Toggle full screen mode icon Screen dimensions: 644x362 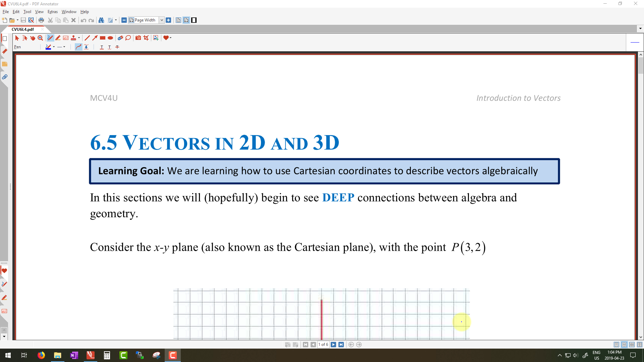[194, 20]
